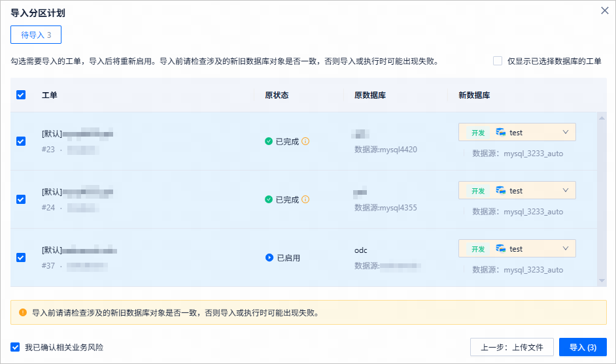Viewport: 616px width, 364px height.
Task: Select the 待导入 3 tab
Action: (x=36, y=35)
